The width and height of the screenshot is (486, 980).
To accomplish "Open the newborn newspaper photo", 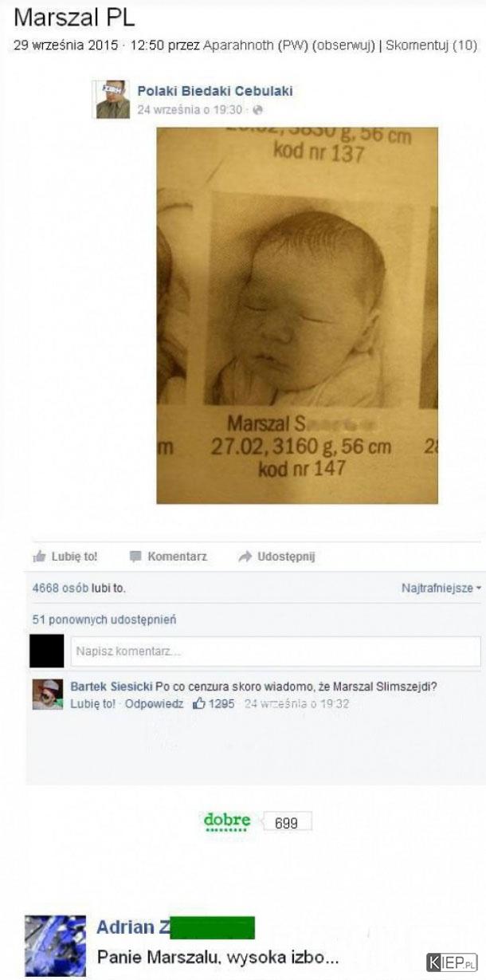I will coord(297,315).
